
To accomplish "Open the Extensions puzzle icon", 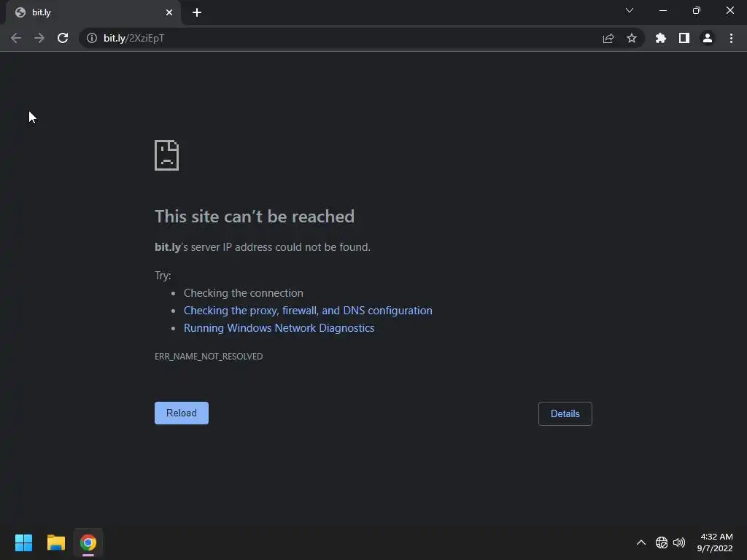I will [x=661, y=38].
